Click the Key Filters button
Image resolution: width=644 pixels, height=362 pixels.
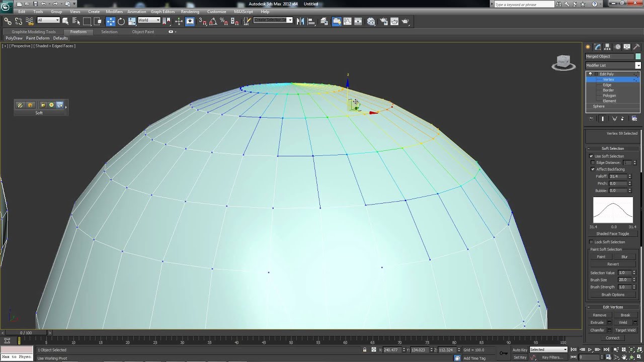552,357
